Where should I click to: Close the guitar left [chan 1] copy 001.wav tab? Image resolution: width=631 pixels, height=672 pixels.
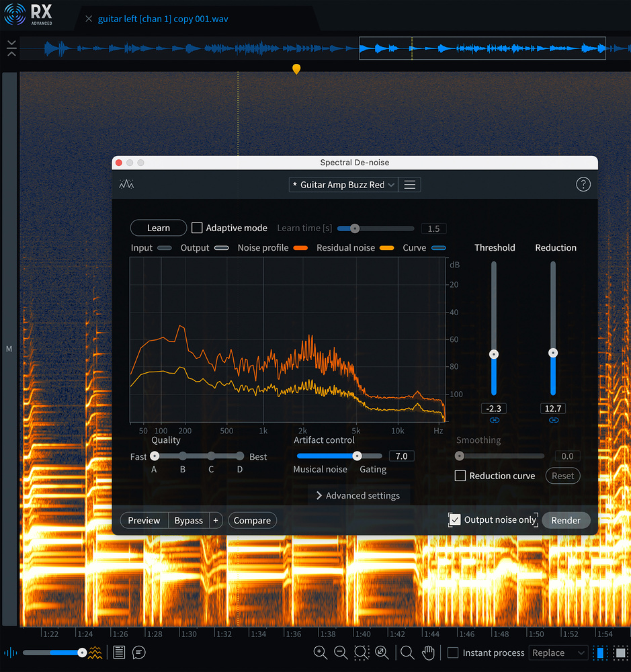[x=89, y=19]
